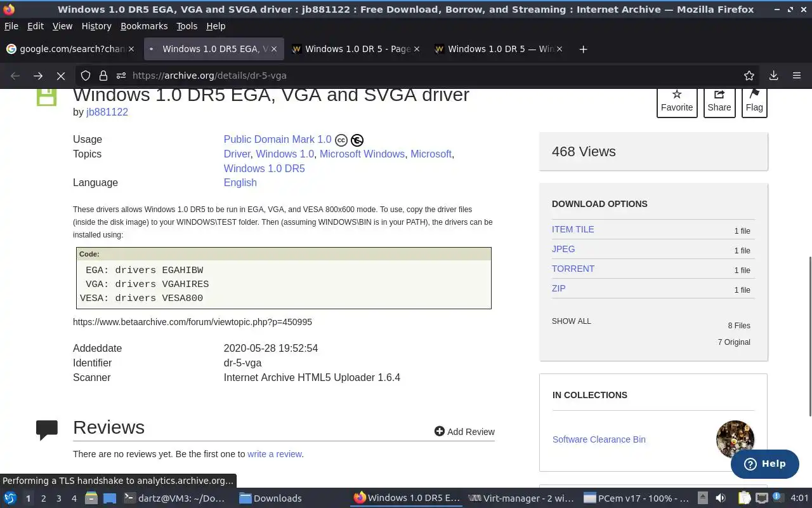The image size is (812, 508).
Task: Click the site security padlock icon
Action: point(103,76)
